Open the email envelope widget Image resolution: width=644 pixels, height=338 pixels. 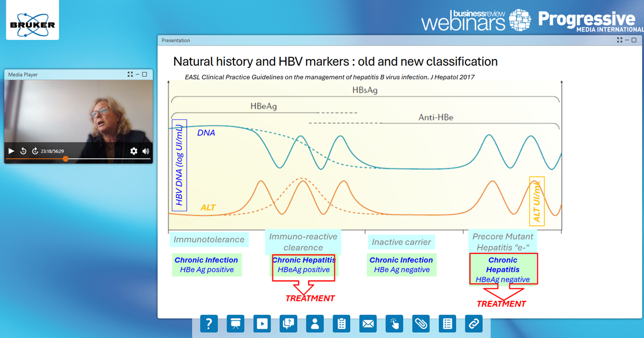pos(368,324)
